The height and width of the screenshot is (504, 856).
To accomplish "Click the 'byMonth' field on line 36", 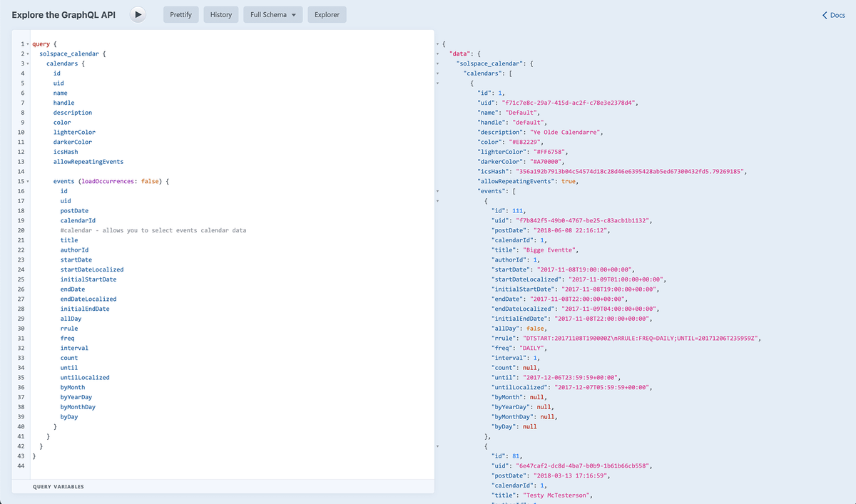I will tap(73, 388).
